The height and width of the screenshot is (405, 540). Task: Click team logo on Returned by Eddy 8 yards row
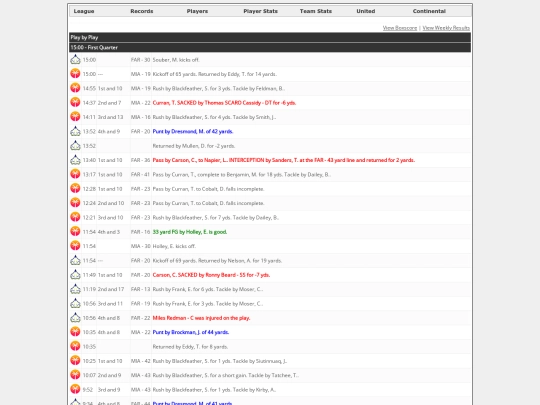pyautogui.click(x=75, y=346)
